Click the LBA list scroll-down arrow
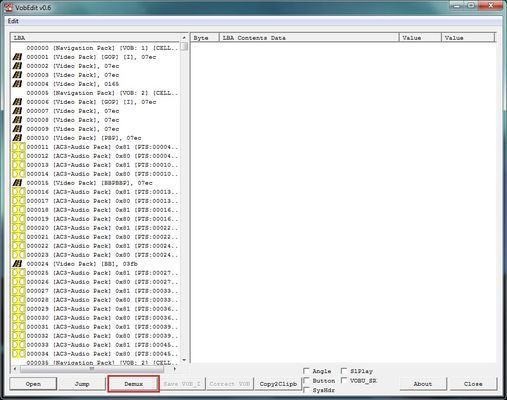Screen dimensions: 507x400 pyautogui.click(x=184, y=360)
